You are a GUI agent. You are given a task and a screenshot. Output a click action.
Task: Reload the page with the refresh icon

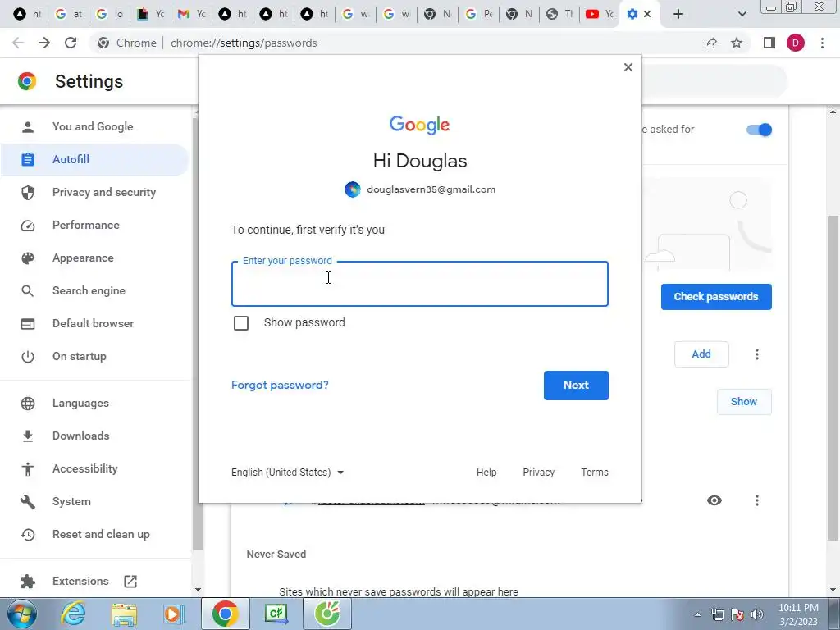coord(71,43)
